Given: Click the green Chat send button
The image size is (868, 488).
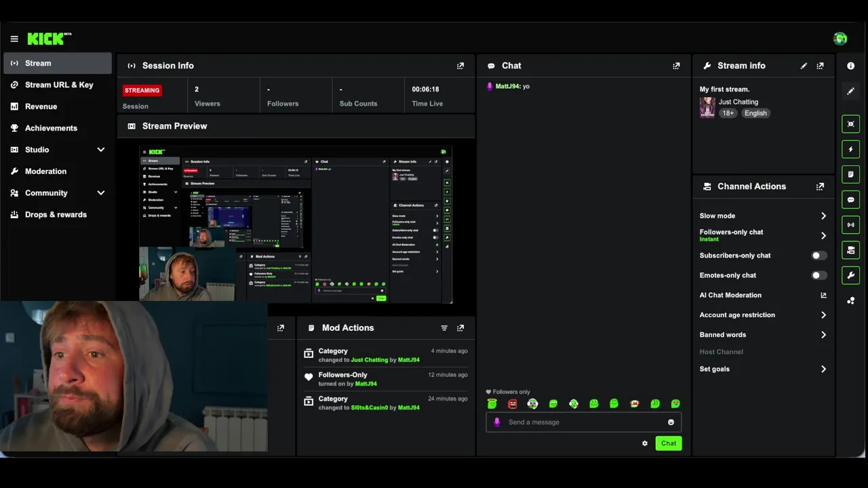Looking at the screenshot, I should [x=669, y=443].
